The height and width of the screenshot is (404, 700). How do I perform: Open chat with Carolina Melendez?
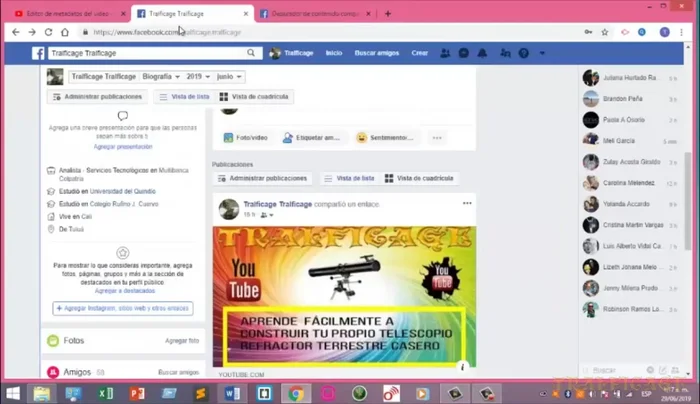point(629,183)
